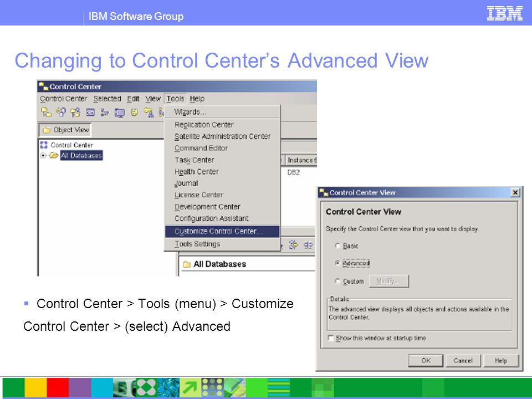The width and height of the screenshot is (532, 399).
Task: Open Journal from the book toolbar icon
Action: 134,112
